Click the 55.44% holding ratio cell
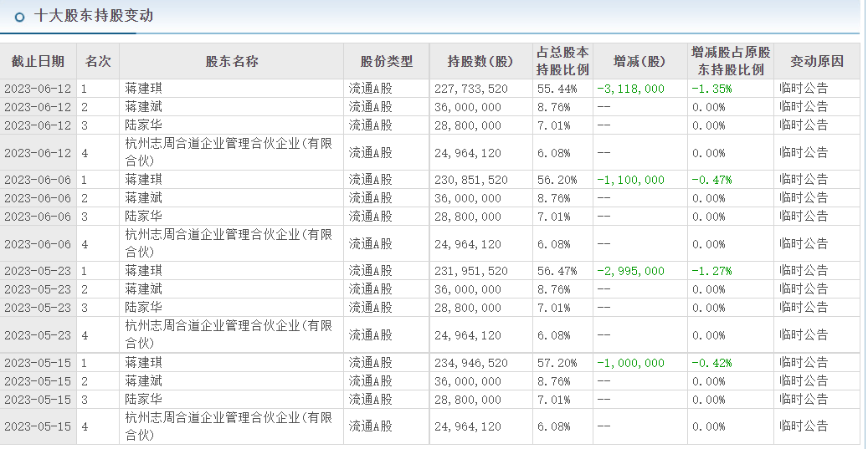This screenshot has width=868, height=449. click(x=553, y=89)
